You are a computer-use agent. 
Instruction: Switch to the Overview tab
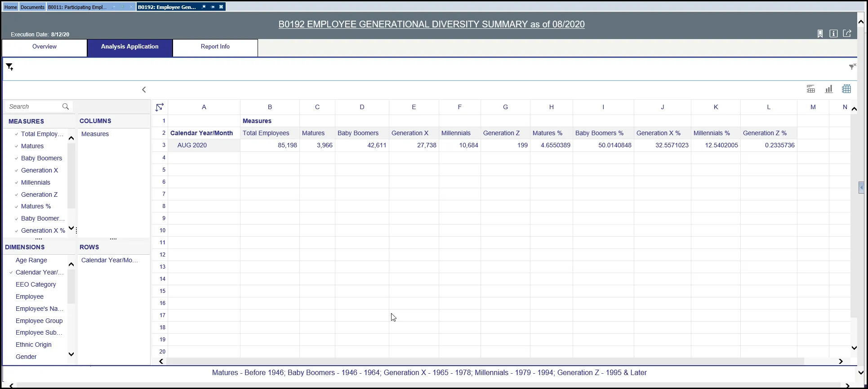pos(45,47)
